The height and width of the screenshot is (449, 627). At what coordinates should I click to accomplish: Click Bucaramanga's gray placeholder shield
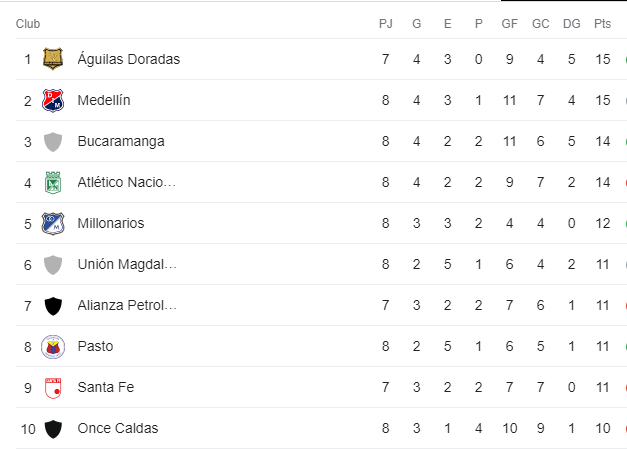53,142
